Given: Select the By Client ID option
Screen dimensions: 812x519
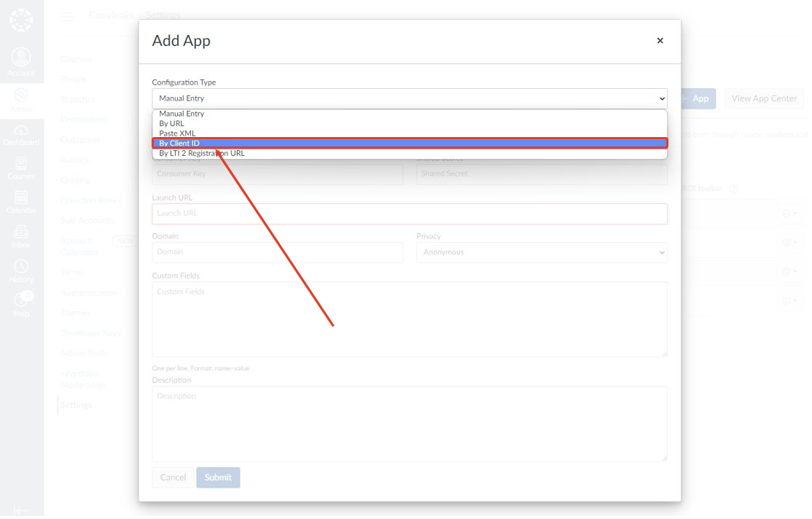Looking at the screenshot, I should 409,143.
